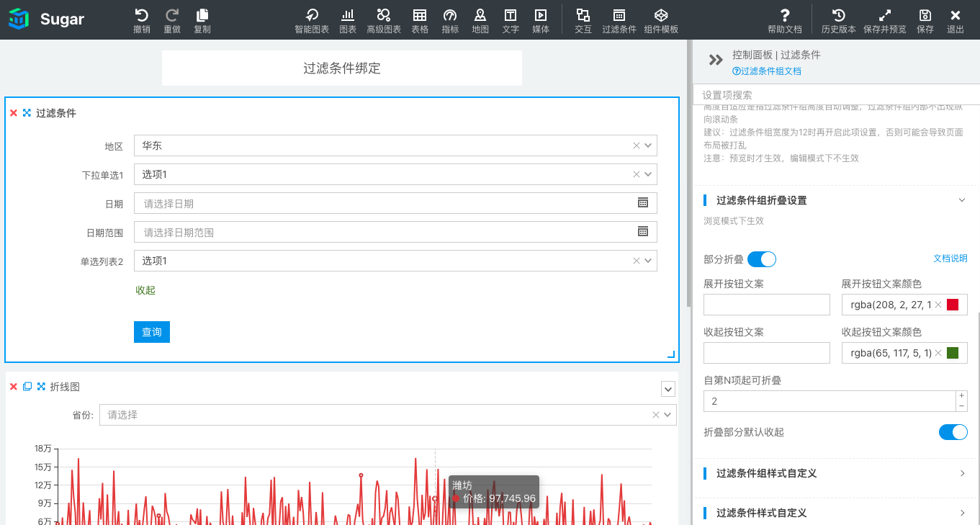Open the 折线图 component dropdown menu arrow
This screenshot has height=525, width=980.
point(668,390)
